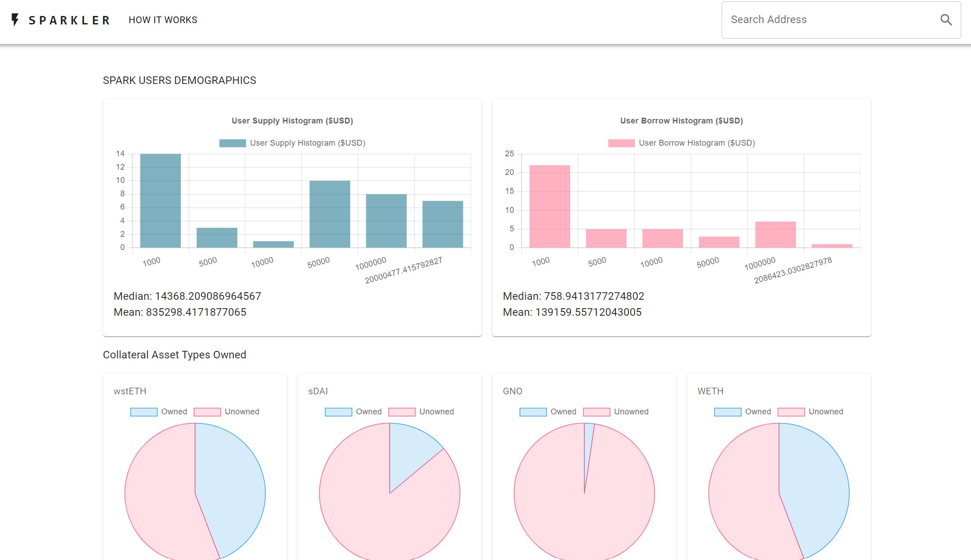This screenshot has height=560, width=971.
Task: Click the 50000 supply histogram bar
Action: coord(330,214)
